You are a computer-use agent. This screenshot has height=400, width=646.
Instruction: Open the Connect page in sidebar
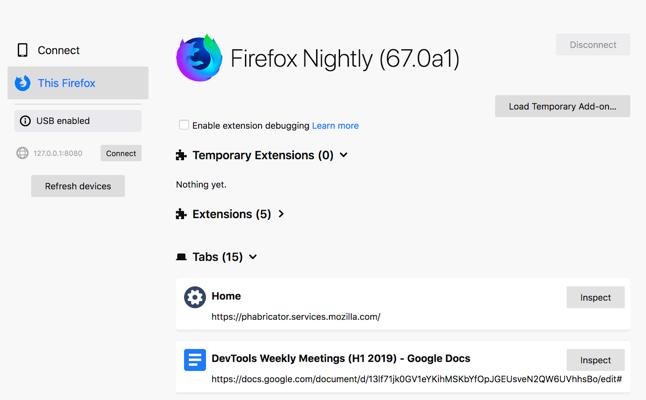click(x=58, y=50)
